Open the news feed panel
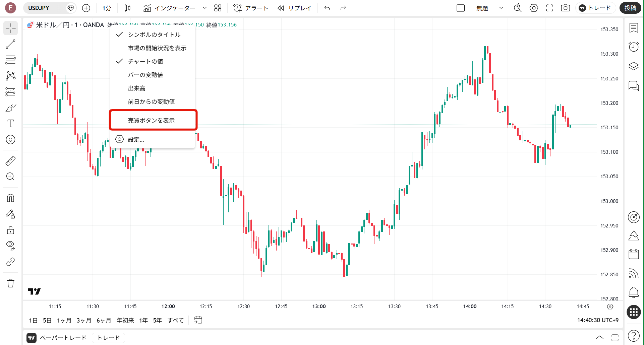Image resolution: width=644 pixels, height=345 pixels. (x=634, y=274)
